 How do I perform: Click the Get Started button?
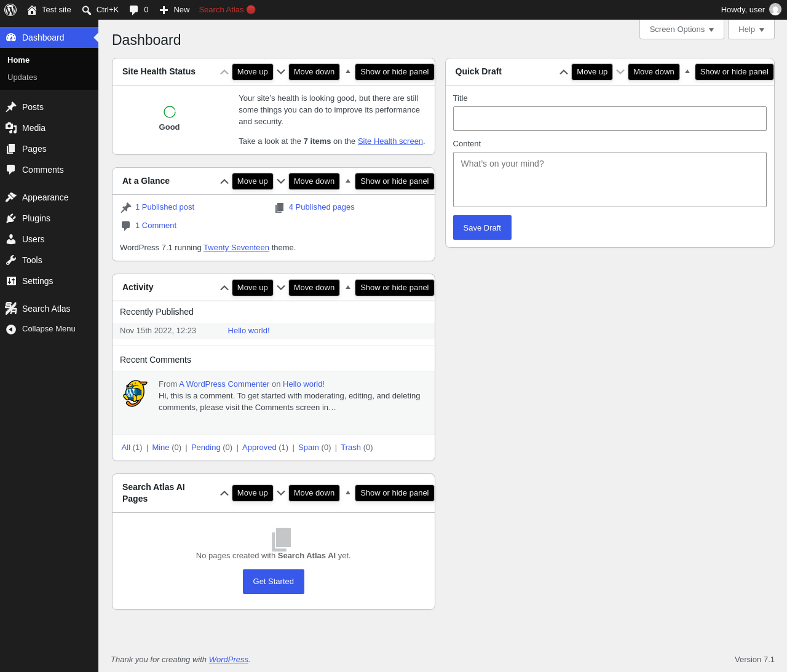coord(274,582)
